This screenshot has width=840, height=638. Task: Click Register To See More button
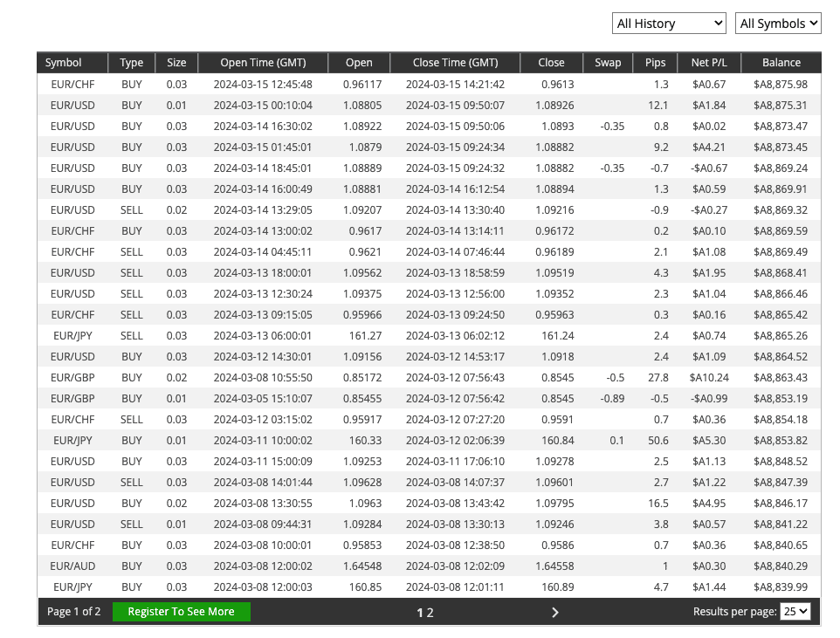click(x=181, y=612)
